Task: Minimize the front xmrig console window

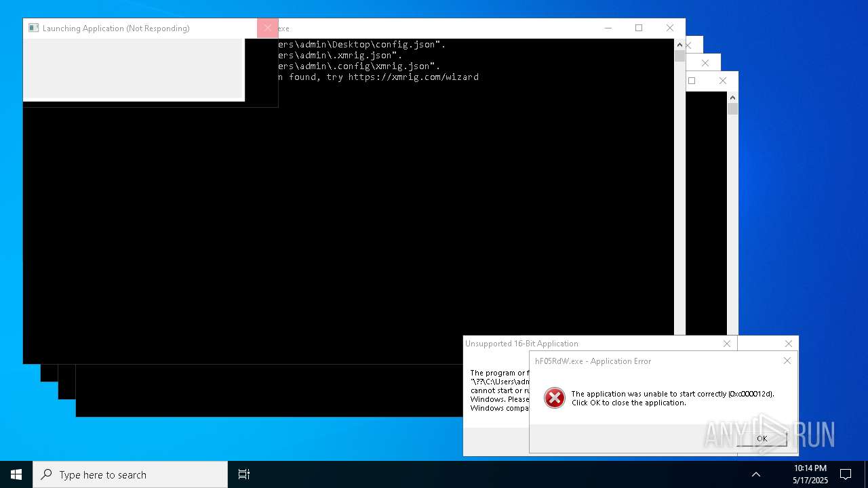Action: click(x=608, y=28)
